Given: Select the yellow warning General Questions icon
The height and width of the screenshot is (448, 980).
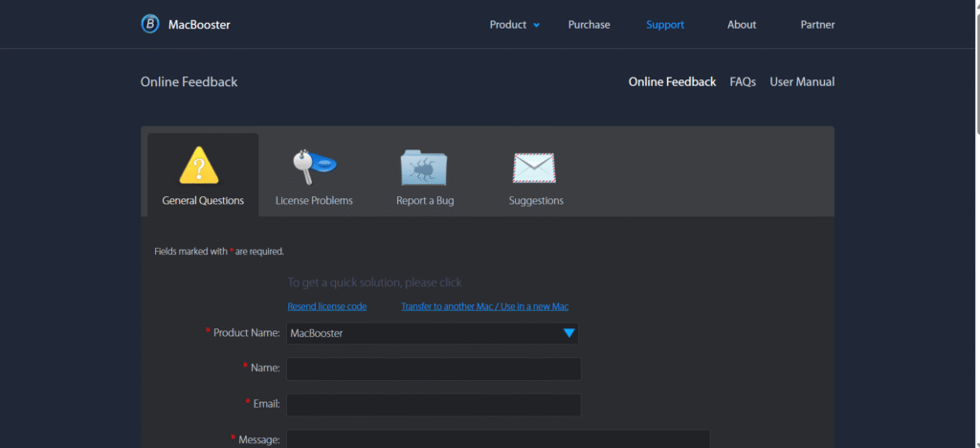Looking at the screenshot, I should pyautogui.click(x=199, y=166).
